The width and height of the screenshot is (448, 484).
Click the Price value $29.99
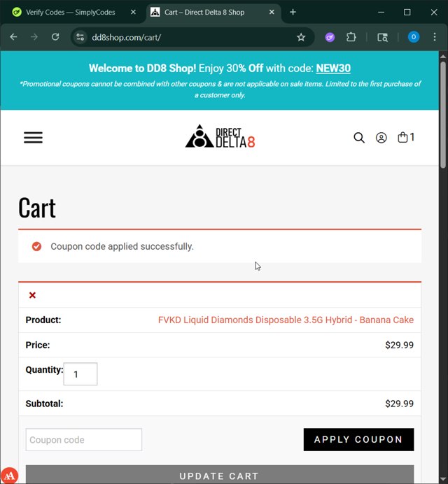pyautogui.click(x=399, y=345)
